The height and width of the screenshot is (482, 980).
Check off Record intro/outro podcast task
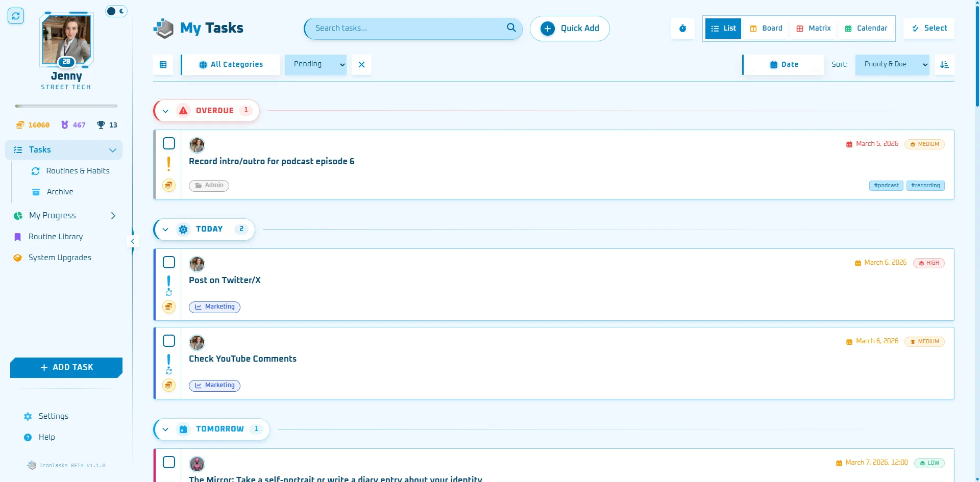(169, 143)
